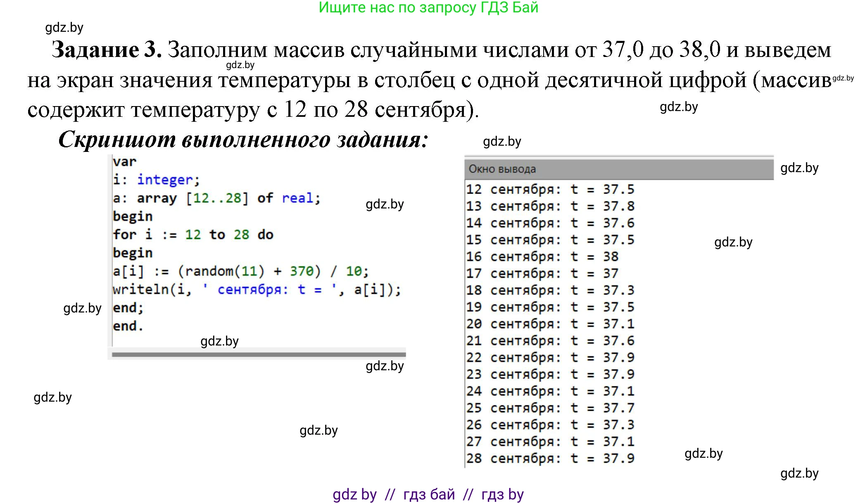
Task: Click the gdz.by mark near the output window header
Action: [799, 168]
